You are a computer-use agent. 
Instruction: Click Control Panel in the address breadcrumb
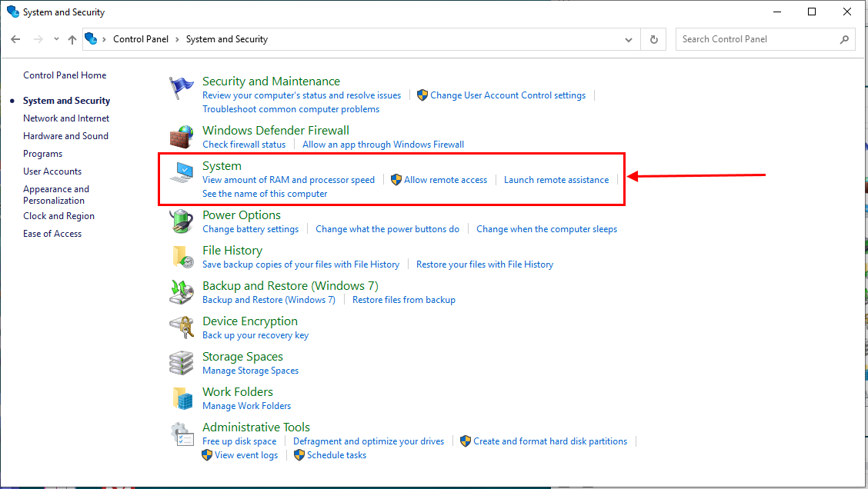141,39
